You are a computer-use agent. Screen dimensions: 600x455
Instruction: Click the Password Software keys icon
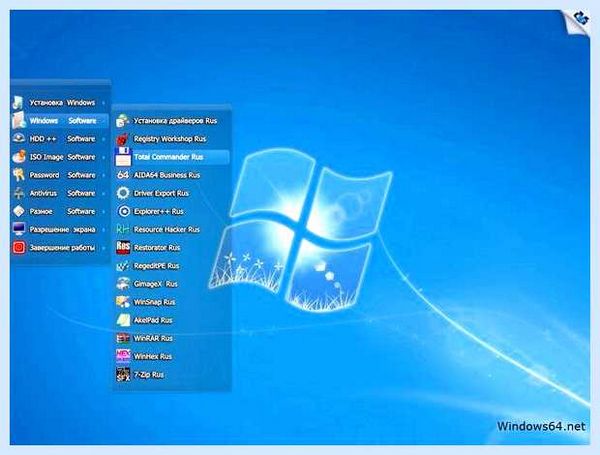(18, 174)
